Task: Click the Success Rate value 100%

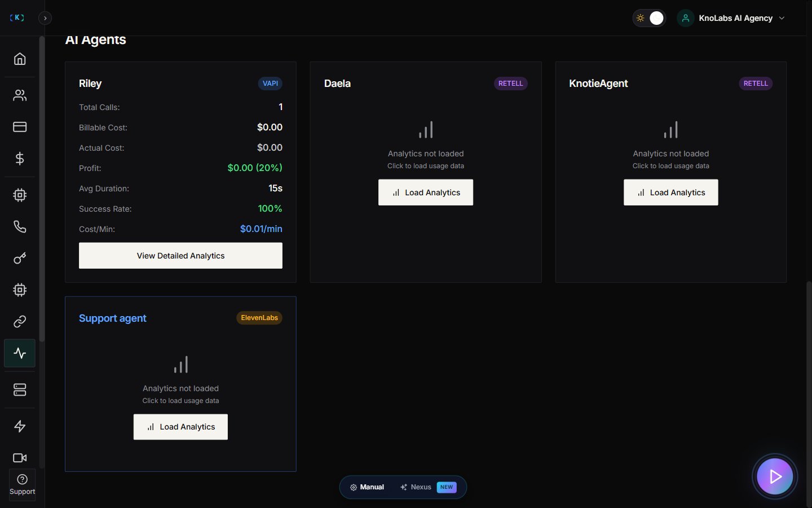Action: coord(270,209)
